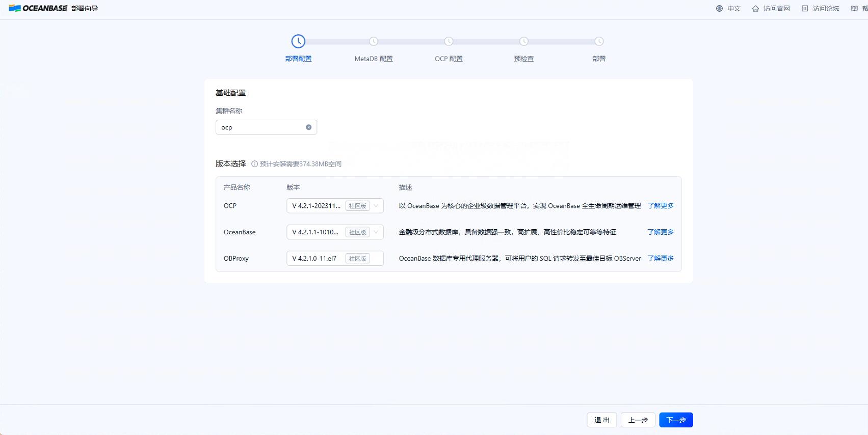The width and height of the screenshot is (868, 435).
Task: Click the home icon beside 访问官网
Action: click(x=755, y=8)
